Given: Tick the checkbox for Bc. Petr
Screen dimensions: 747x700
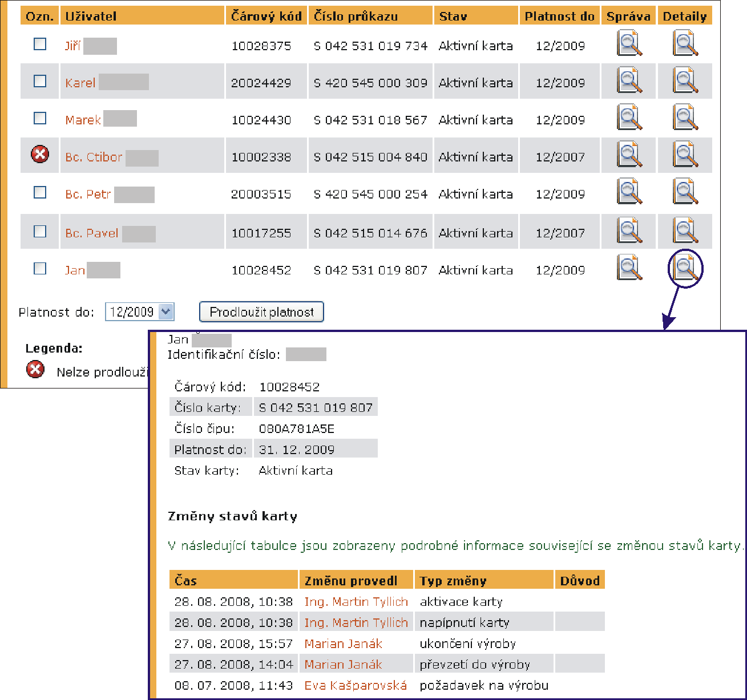Looking at the screenshot, I should click(40, 192).
